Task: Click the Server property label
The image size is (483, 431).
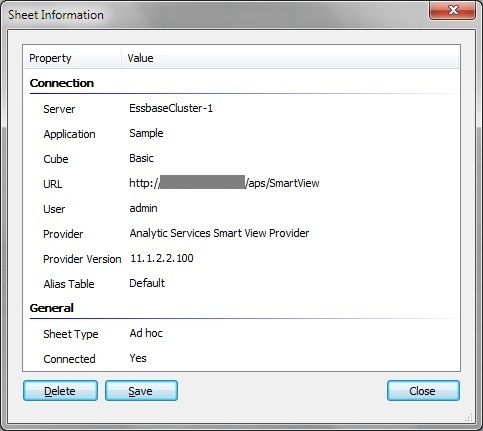Action: click(59, 109)
